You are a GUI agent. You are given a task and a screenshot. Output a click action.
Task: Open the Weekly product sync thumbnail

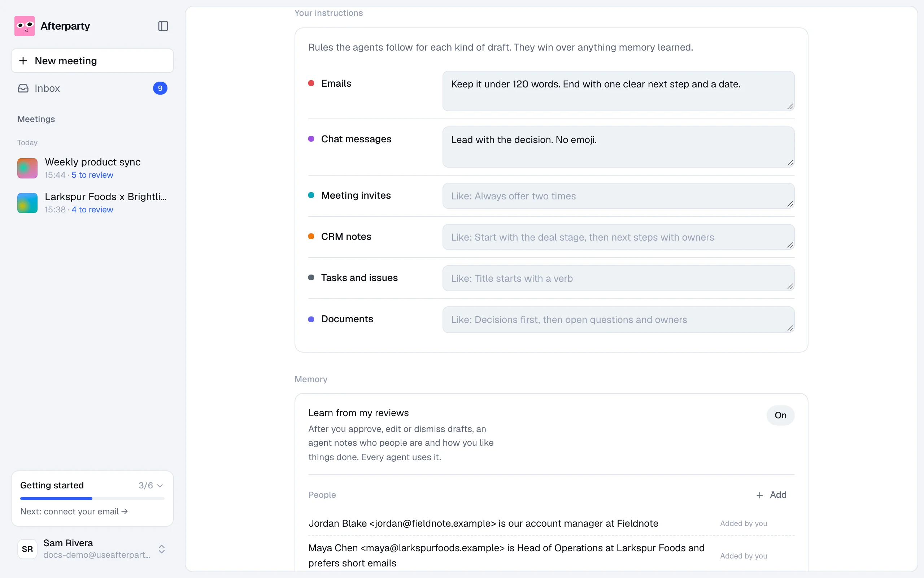tap(27, 168)
